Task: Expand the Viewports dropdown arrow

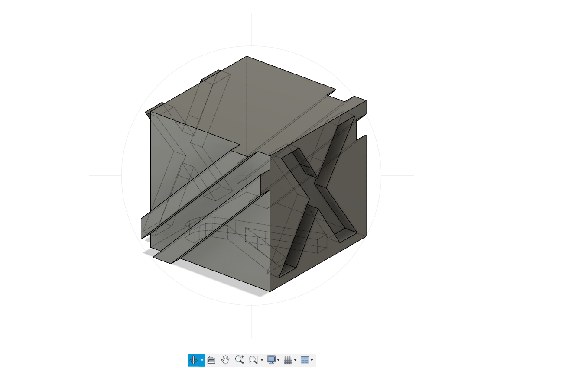Action: [312, 360]
